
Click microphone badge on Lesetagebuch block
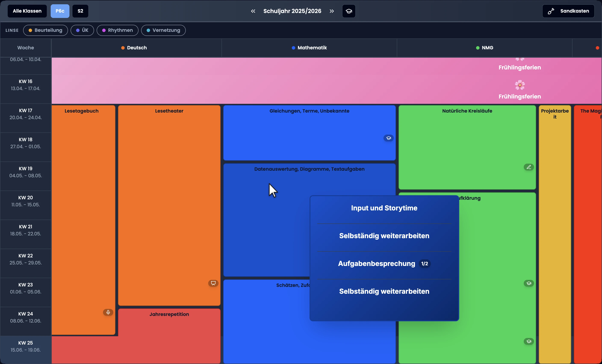pos(108,312)
